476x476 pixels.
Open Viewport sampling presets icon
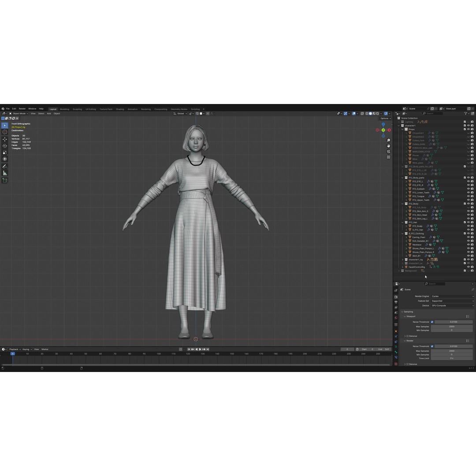(468, 316)
